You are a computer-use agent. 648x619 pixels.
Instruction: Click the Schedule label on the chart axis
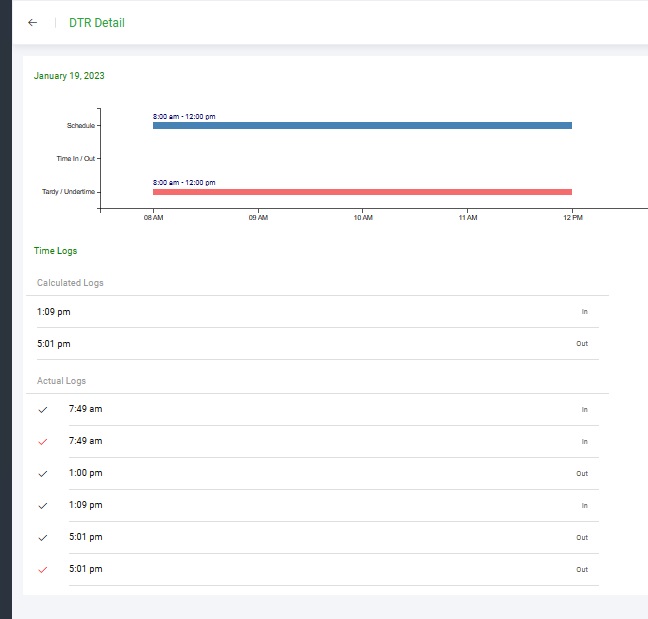coord(81,126)
